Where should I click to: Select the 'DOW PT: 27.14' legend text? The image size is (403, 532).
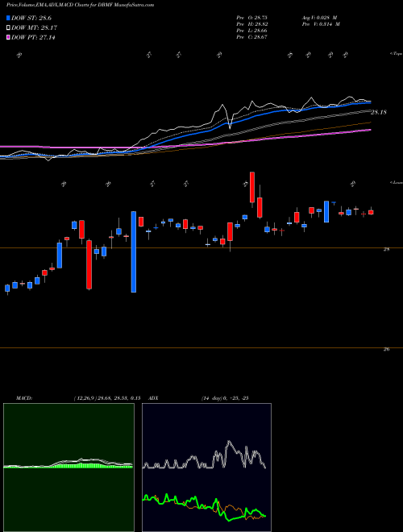click(x=33, y=37)
